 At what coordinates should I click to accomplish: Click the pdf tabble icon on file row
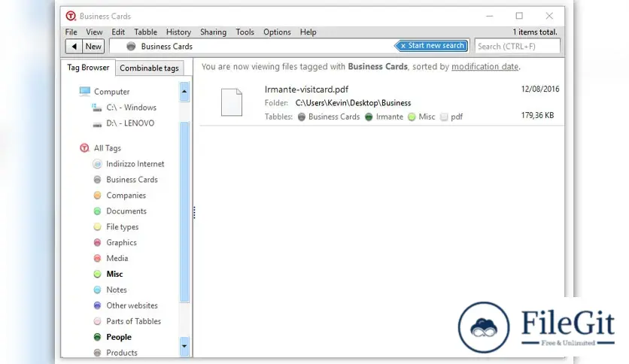444,117
